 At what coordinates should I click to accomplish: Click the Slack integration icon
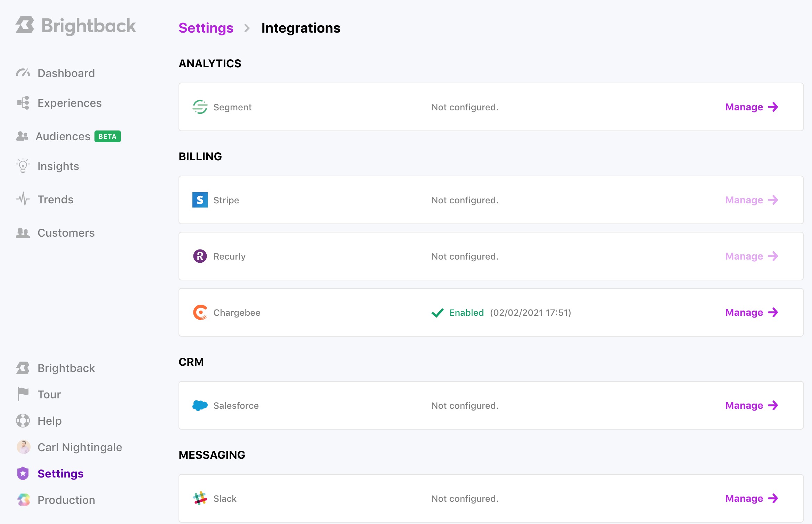(200, 498)
